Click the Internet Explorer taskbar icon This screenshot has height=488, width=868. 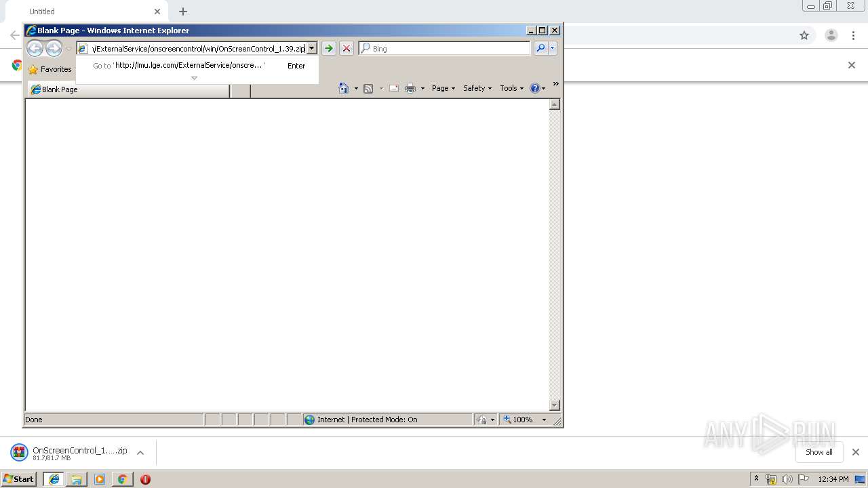pyautogui.click(x=54, y=479)
